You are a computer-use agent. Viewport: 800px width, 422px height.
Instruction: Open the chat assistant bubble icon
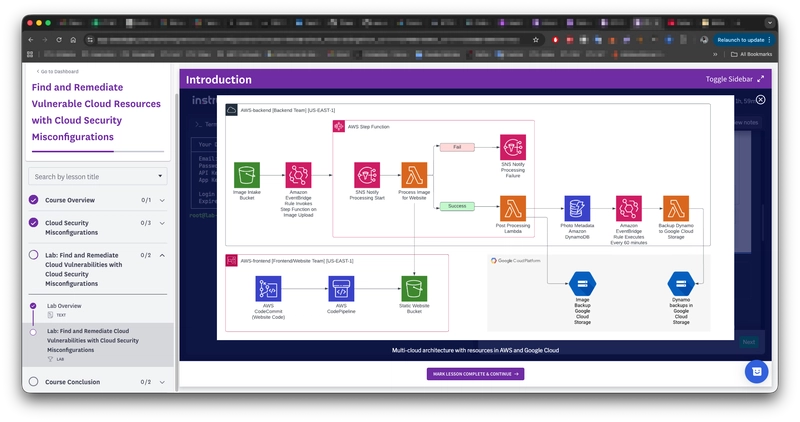pos(756,371)
